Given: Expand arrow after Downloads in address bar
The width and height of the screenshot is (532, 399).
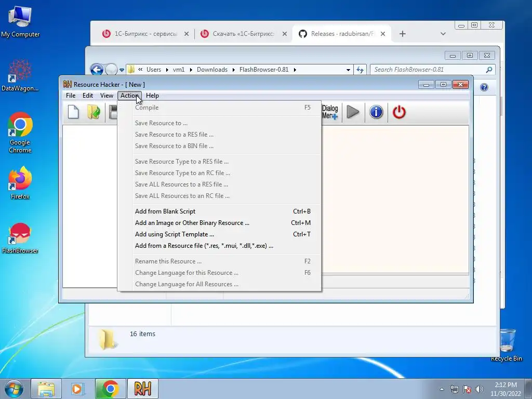Looking at the screenshot, I should click(233, 70).
